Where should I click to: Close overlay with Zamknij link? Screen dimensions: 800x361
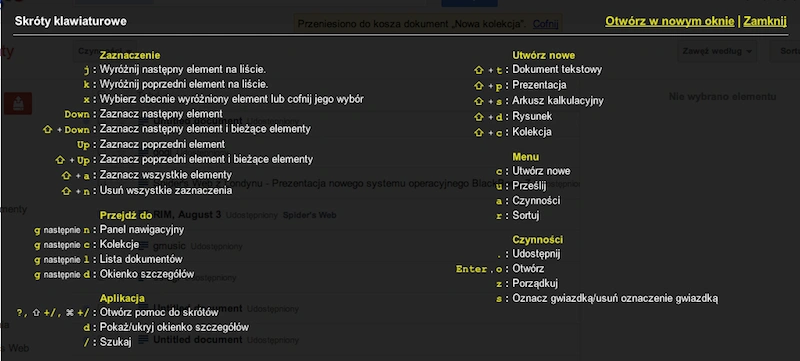click(x=765, y=21)
